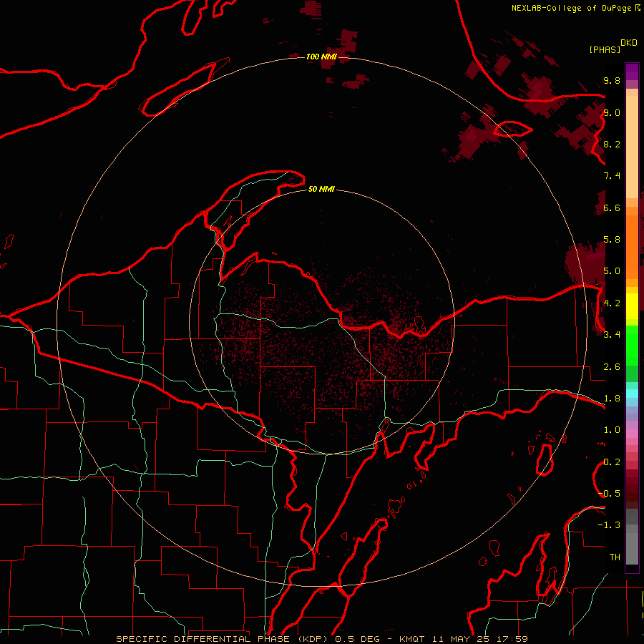Click the -1.3 value on the color scale
This screenshot has width=644, height=644.
(x=609, y=525)
